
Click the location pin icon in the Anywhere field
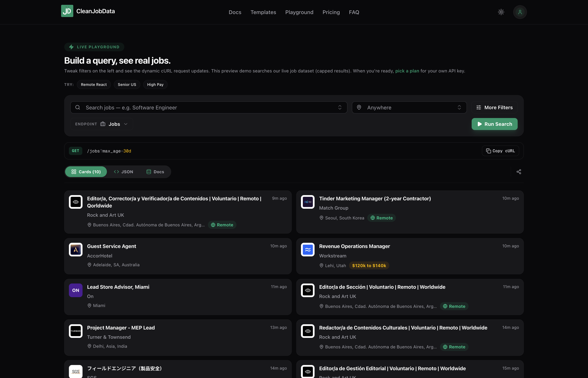click(359, 108)
